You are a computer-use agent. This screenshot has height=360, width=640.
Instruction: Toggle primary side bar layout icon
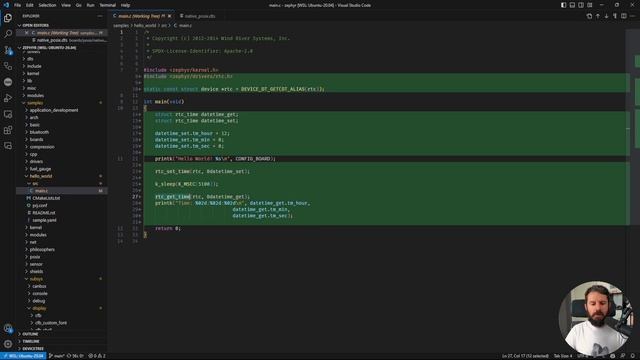coord(563,5)
